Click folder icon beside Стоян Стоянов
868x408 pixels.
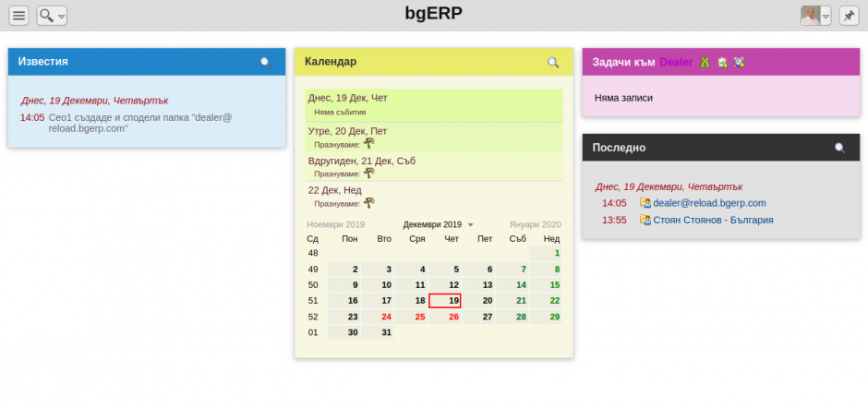645,219
